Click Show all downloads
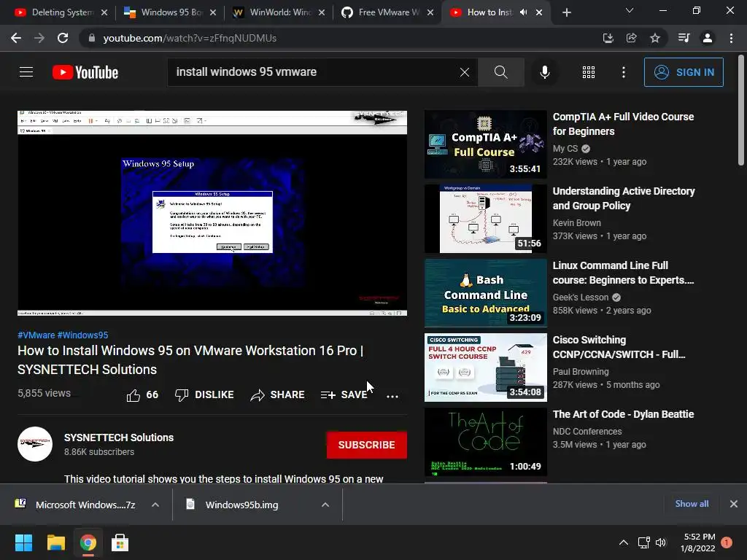747x560 pixels. [x=692, y=504]
